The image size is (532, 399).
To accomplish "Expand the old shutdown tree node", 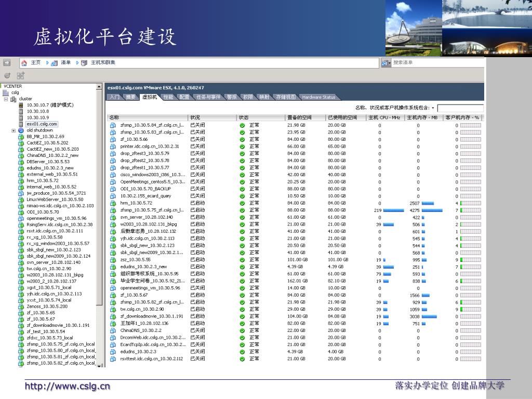I will click(14, 130).
